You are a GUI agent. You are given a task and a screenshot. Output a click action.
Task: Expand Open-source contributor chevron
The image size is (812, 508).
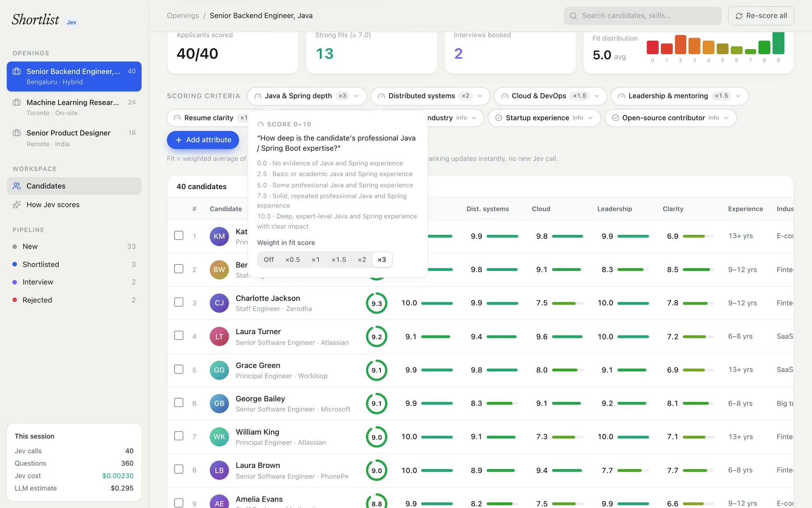726,118
